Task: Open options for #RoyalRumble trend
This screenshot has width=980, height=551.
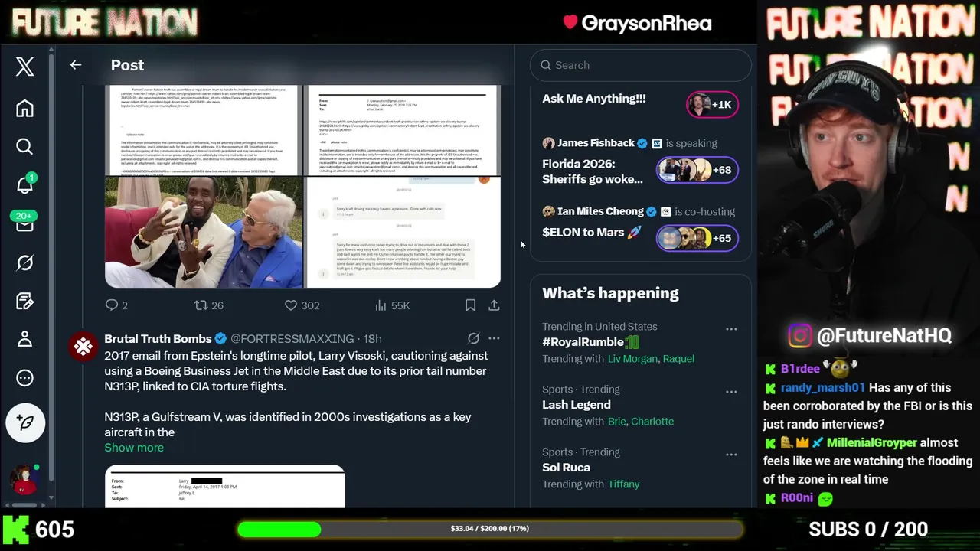Action: [x=731, y=329]
